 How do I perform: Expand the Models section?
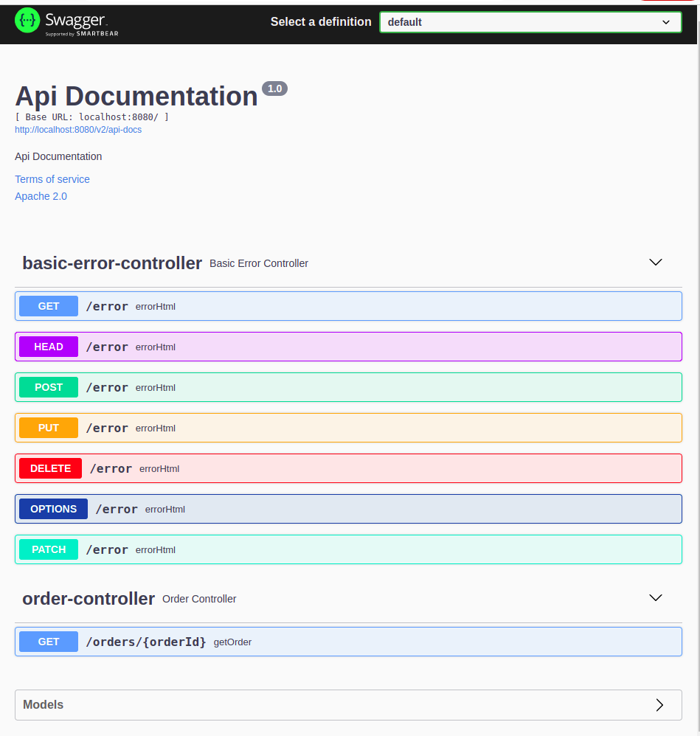pos(348,705)
